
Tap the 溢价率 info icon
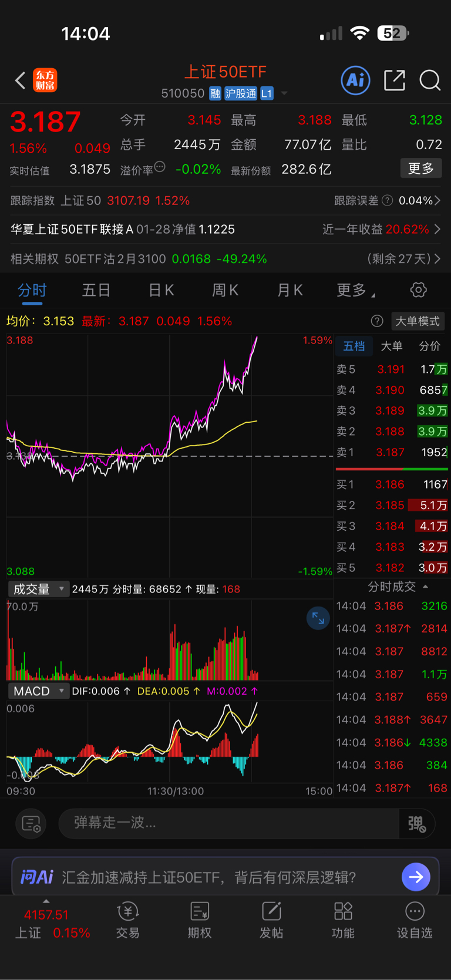pos(160,167)
